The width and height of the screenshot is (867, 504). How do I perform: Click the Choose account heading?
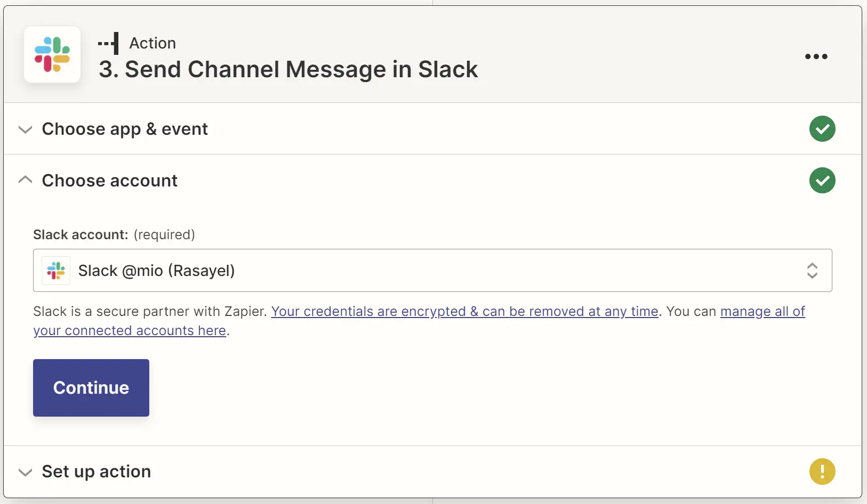point(110,181)
